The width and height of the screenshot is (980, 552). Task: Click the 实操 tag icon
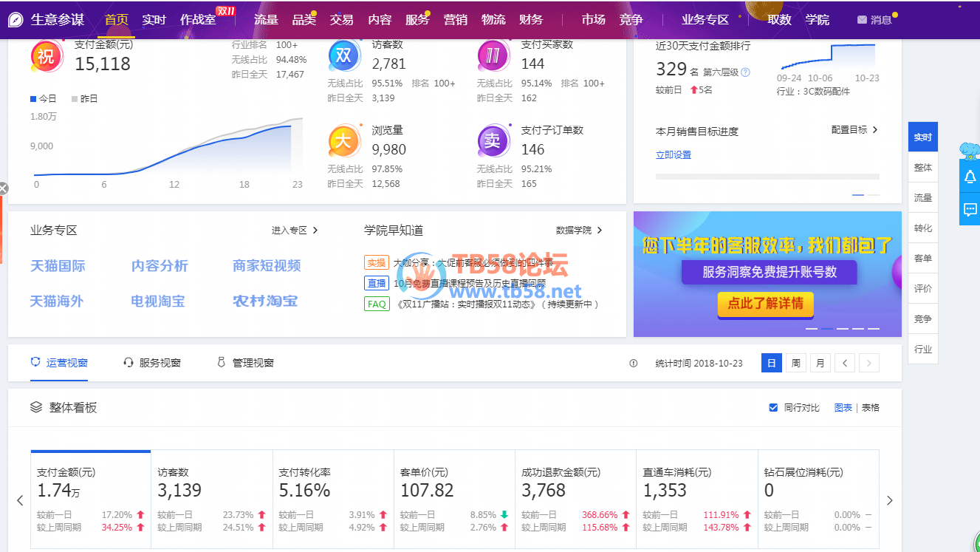coord(377,262)
